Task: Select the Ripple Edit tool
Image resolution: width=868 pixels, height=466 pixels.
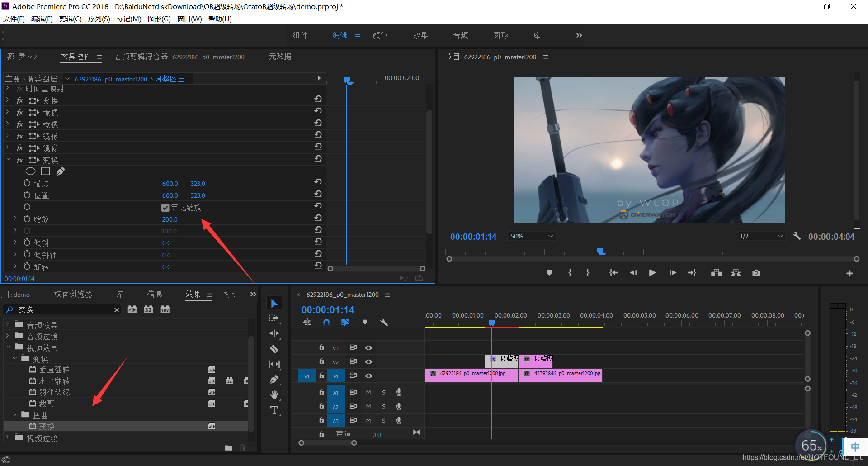Action: [x=274, y=333]
